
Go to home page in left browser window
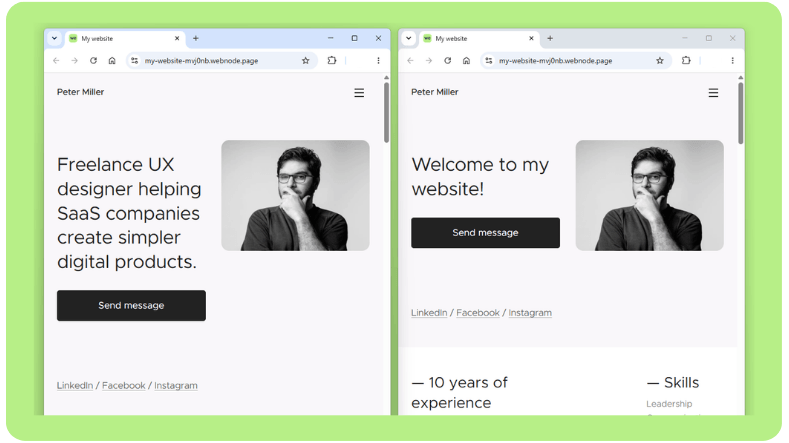click(112, 60)
